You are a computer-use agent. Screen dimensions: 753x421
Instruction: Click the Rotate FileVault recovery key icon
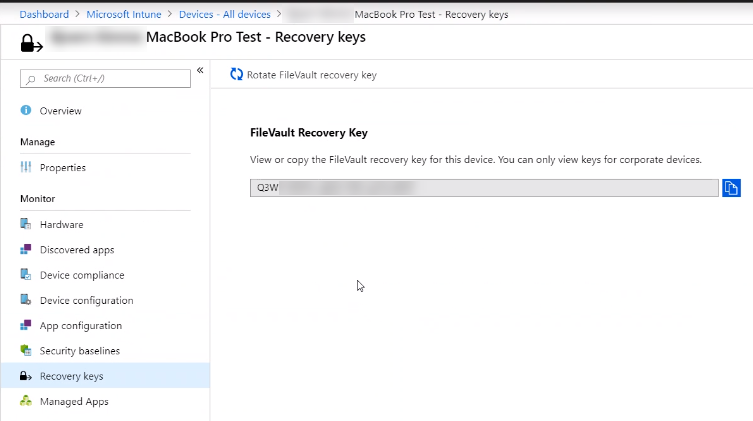tap(237, 75)
